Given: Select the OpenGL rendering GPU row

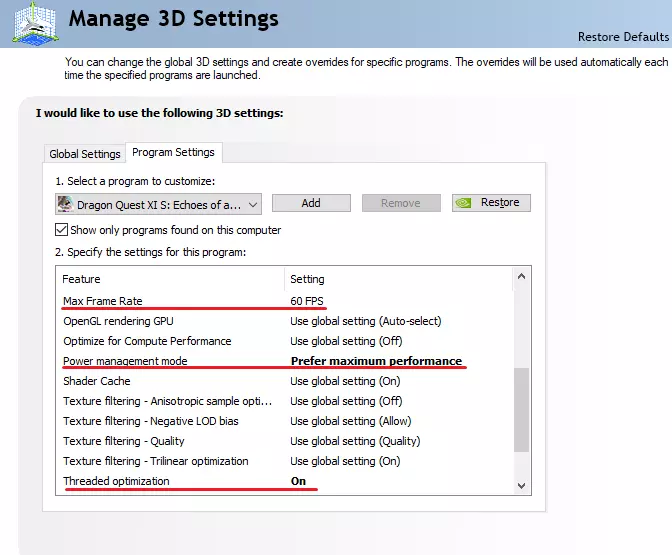Looking at the screenshot, I should pyautogui.click(x=119, y=321).
